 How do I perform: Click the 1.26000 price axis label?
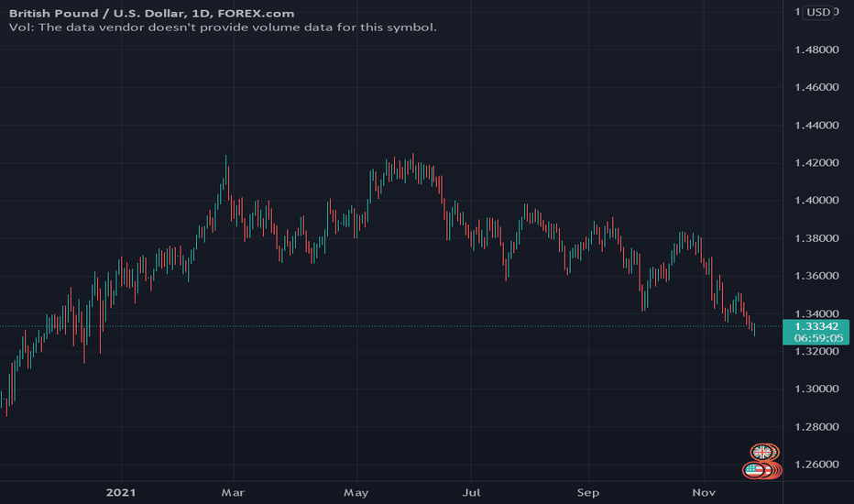tap(816, 465)
